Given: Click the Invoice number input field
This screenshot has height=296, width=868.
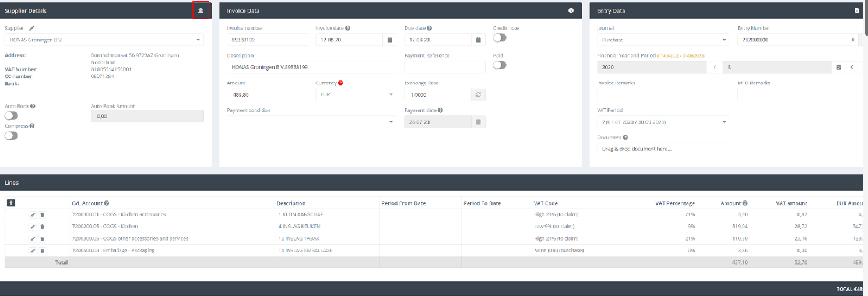Looking at the screenshot, I should [267, 40].
